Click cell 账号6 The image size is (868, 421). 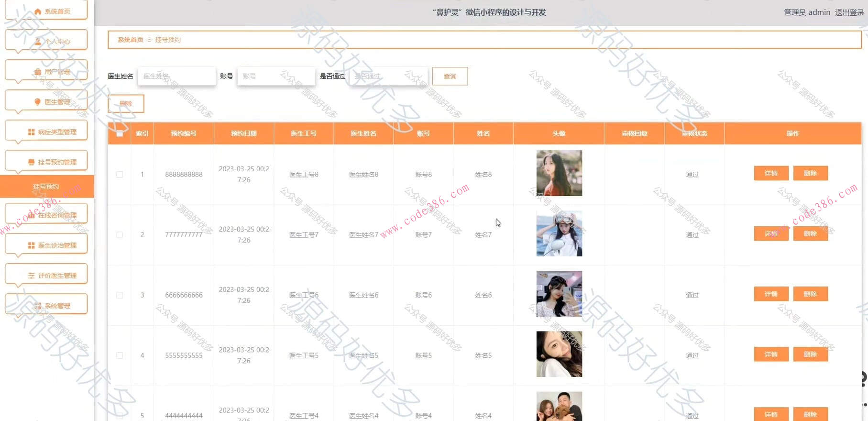point(423,295)
